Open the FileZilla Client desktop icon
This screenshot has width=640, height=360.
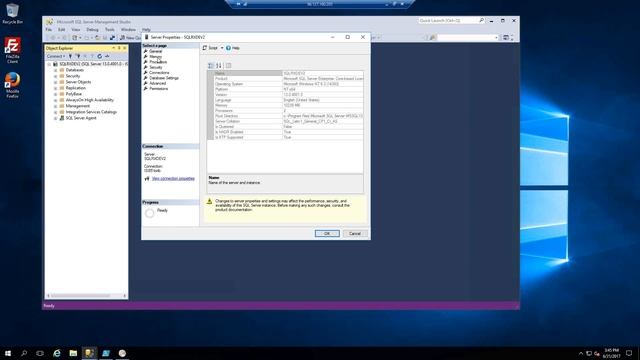pyautogui.click(x=12, y=50)
